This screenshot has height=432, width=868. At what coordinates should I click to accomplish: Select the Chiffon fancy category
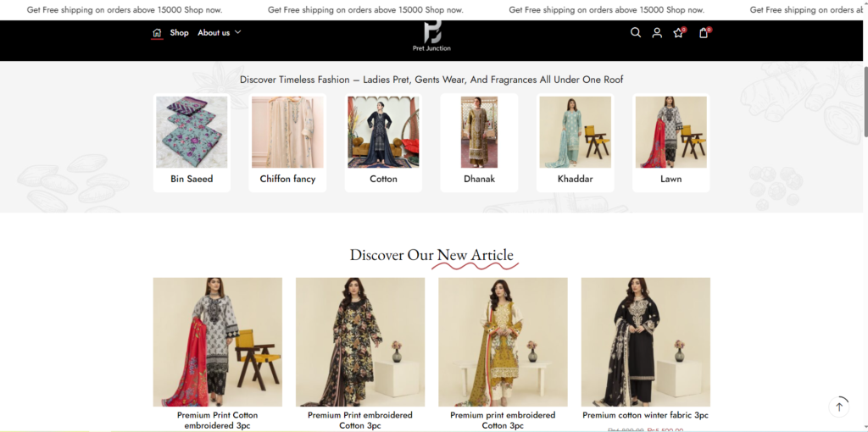coord(287,142)
